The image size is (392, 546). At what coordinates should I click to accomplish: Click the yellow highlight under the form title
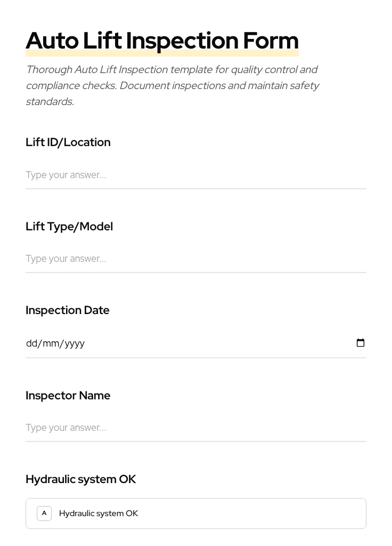click(x=162, y=53)
